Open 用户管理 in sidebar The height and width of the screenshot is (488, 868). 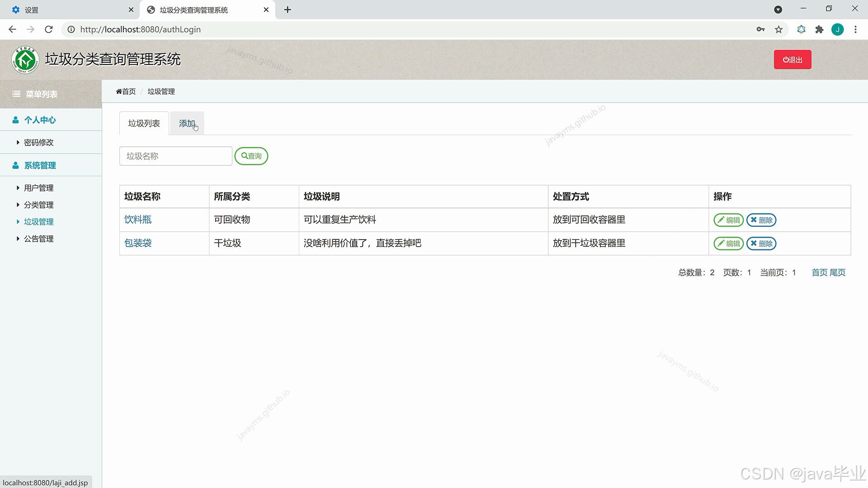(x=38, y=188)
